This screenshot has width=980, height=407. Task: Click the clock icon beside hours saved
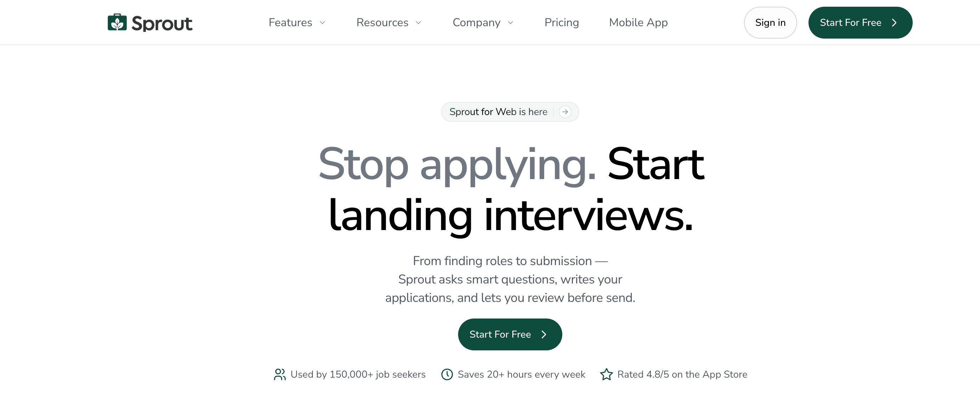click(x=447, y=374)
